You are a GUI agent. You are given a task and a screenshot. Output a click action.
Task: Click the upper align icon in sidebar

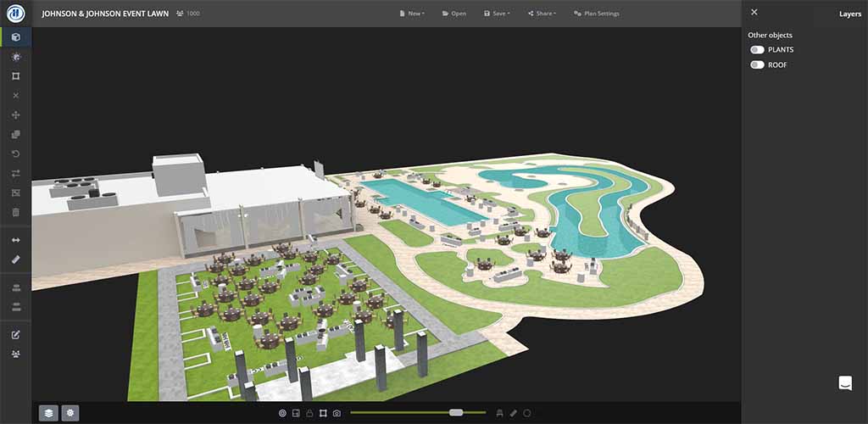tap(15, 287)
